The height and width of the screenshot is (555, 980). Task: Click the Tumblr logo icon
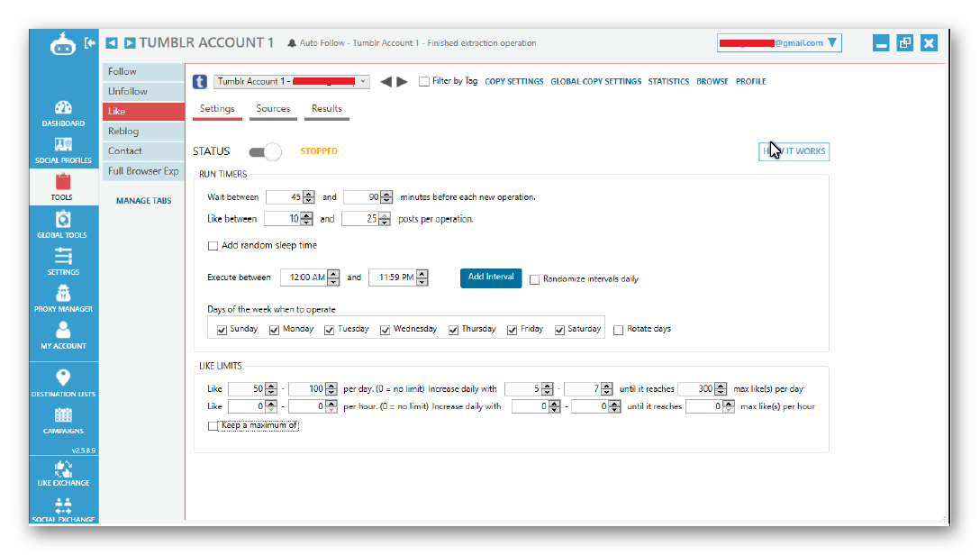coord(200,81)
